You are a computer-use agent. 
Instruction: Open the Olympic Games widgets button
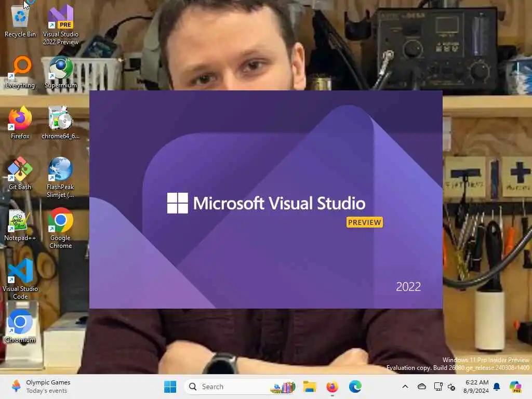[41, 387]
